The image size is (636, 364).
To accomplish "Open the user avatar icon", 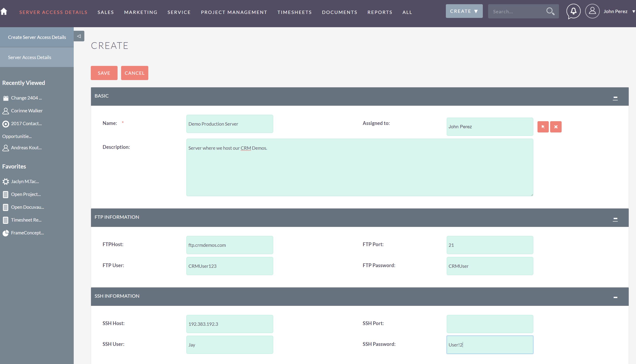I will [592, 11].
